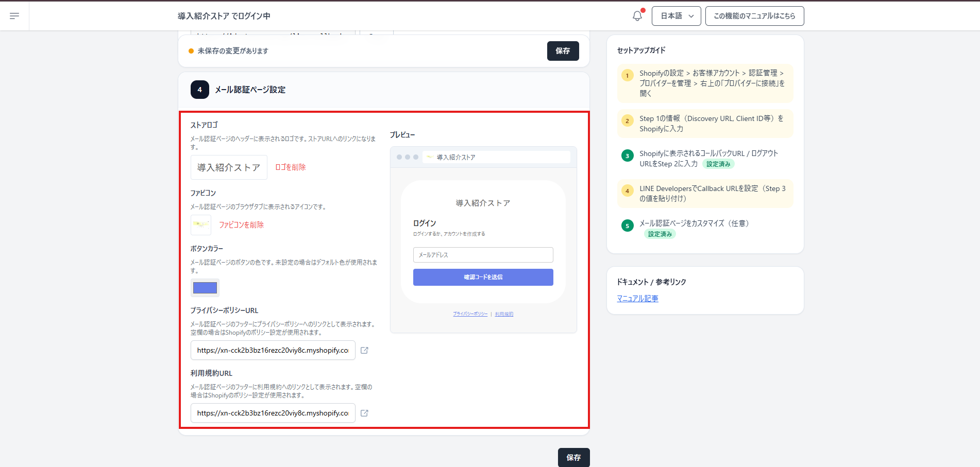
Task: Open この機能のマニュアルはこちら manual button
Action: pos(754,16)
